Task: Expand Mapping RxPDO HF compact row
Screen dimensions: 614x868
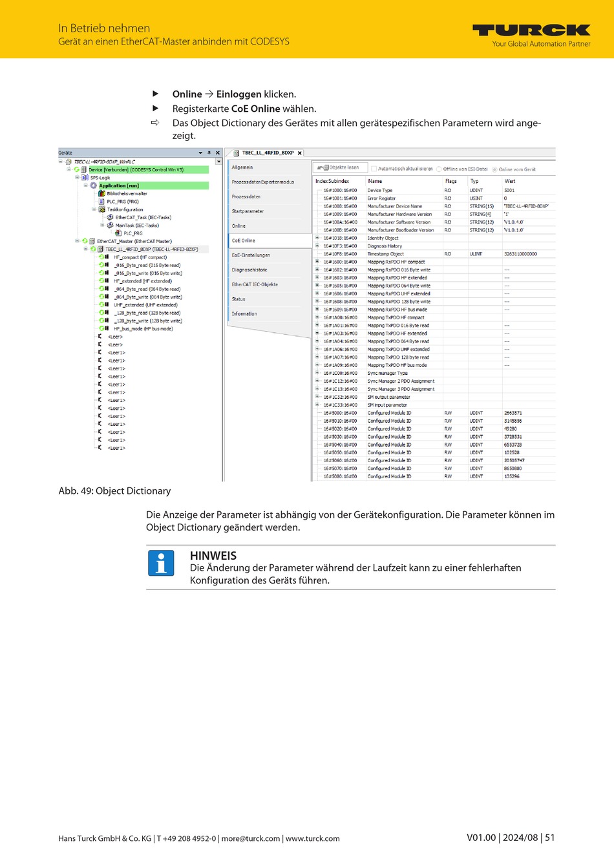Action: click(317, 262)
